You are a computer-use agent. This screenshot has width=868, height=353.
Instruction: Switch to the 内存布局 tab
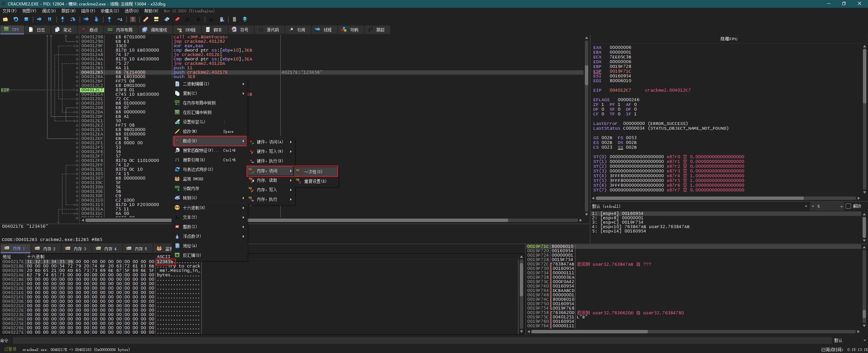[x=120, y=30]
